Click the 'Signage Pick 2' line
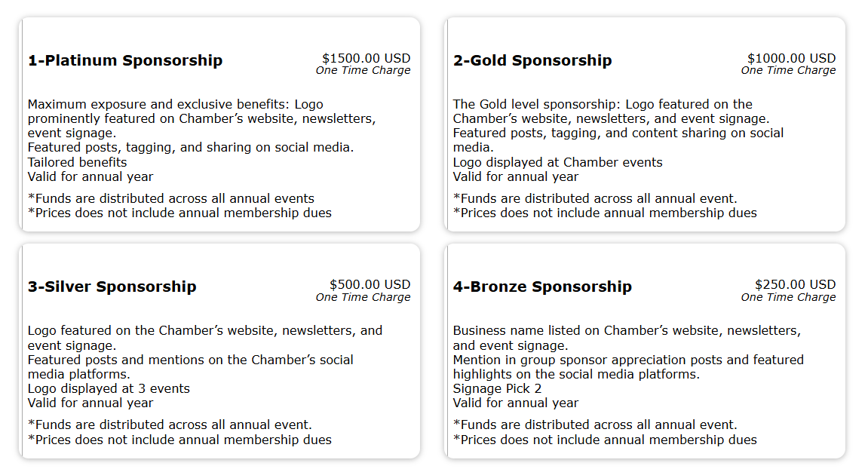Screen dimensions: 868x469 pos(497,389)
